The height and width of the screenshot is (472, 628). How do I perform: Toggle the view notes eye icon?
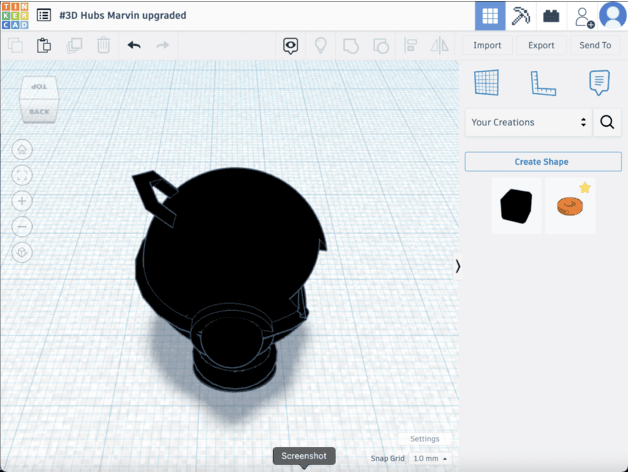click(290, 46)
